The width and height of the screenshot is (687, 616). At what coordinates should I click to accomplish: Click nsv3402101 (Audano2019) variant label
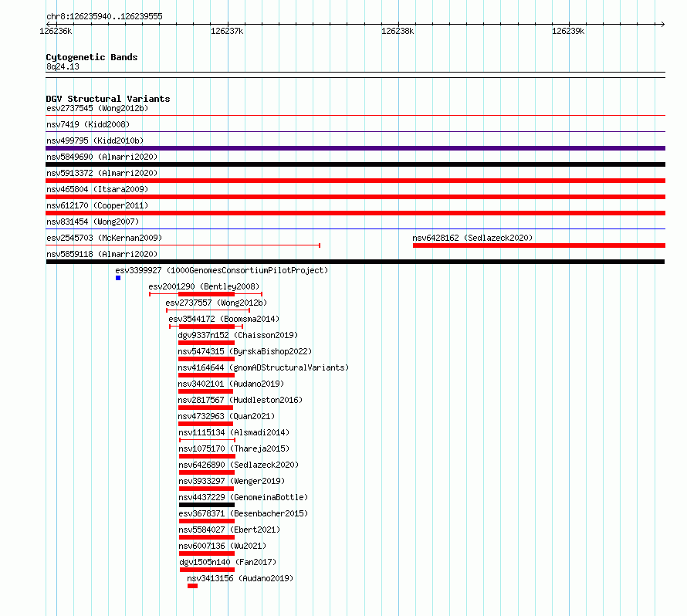tap(231, 384)
